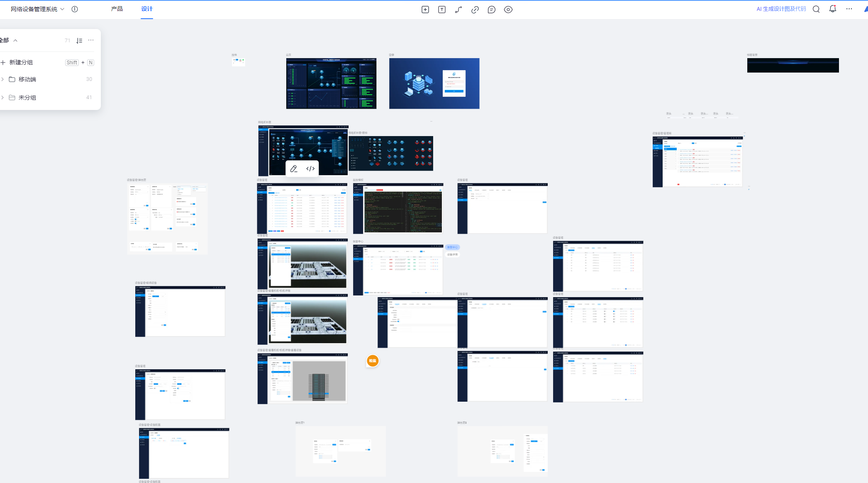Click the code view icon on floating toolbar

pos(310,168)
